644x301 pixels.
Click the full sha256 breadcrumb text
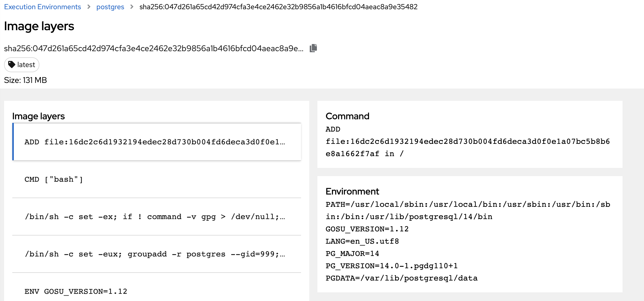(278, 7)
